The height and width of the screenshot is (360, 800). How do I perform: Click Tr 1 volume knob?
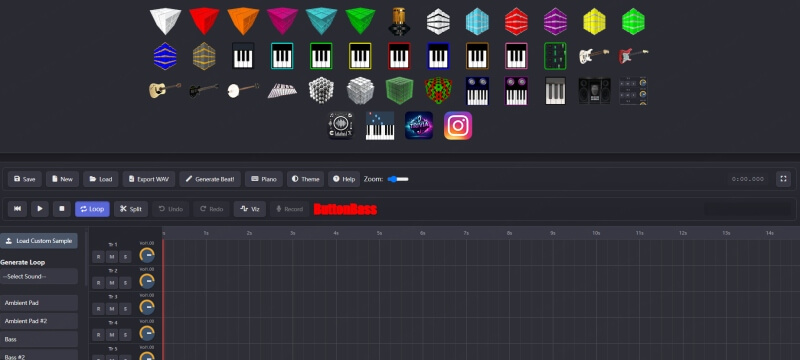click(147, 255)
